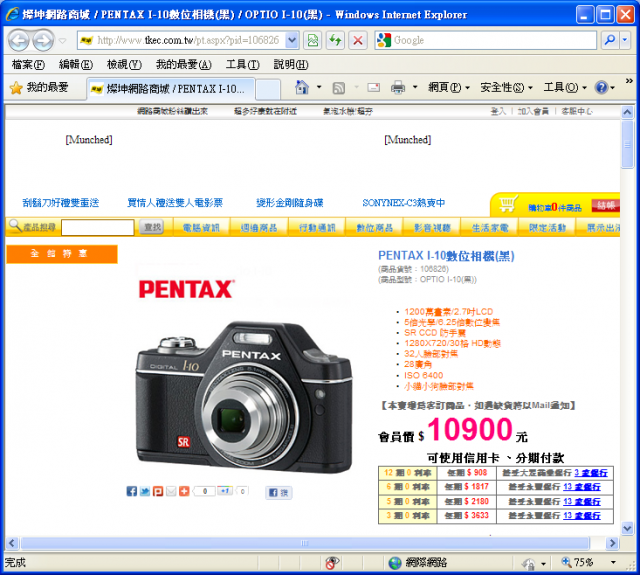Open the 安全性(S) command menu

click(506, 87)
